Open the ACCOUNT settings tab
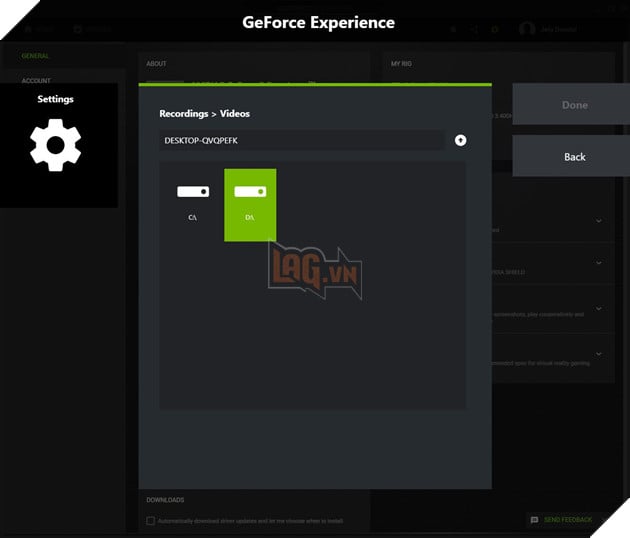630x538 pixels. [x=36, y=80]
